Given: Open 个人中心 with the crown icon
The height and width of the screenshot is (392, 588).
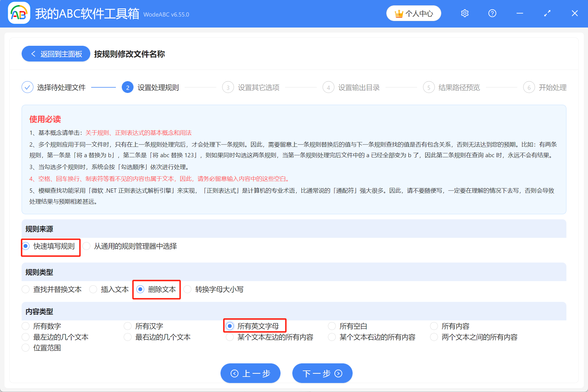Looking at the screenshot, I should pyautogui.click(x=414, y=13).
